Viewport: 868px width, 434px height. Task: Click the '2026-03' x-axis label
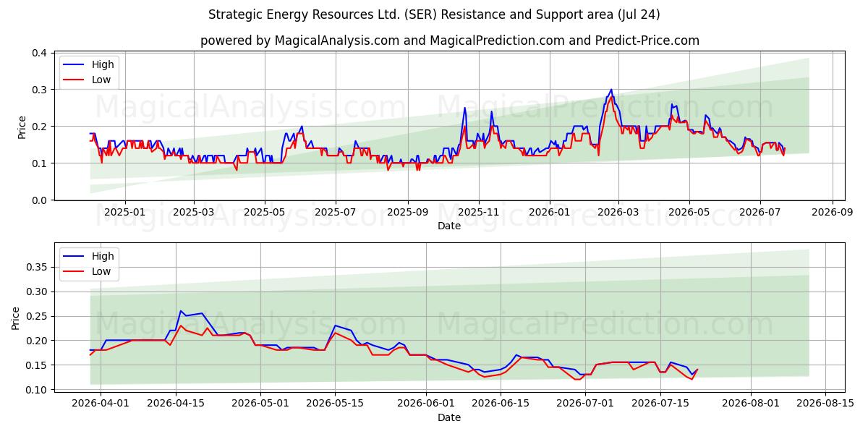pyautogui.click(x=618, y=213)
